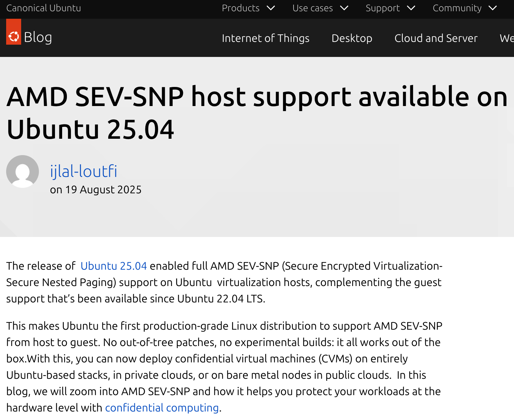Image resolution: width=514 pixels, height=420 pixels.
Task: Click the Community chevron arrow
Action: 493,8
